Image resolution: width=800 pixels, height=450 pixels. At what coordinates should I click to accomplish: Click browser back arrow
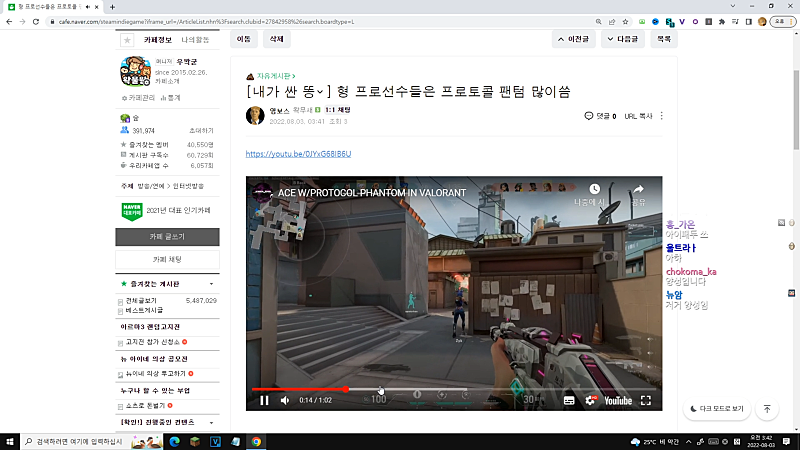point(9,21)
